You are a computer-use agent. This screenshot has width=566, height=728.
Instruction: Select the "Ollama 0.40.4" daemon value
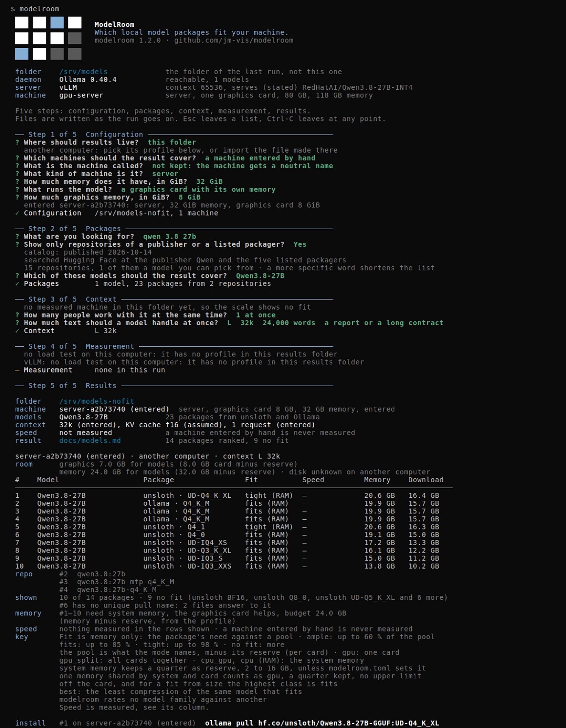88,79
